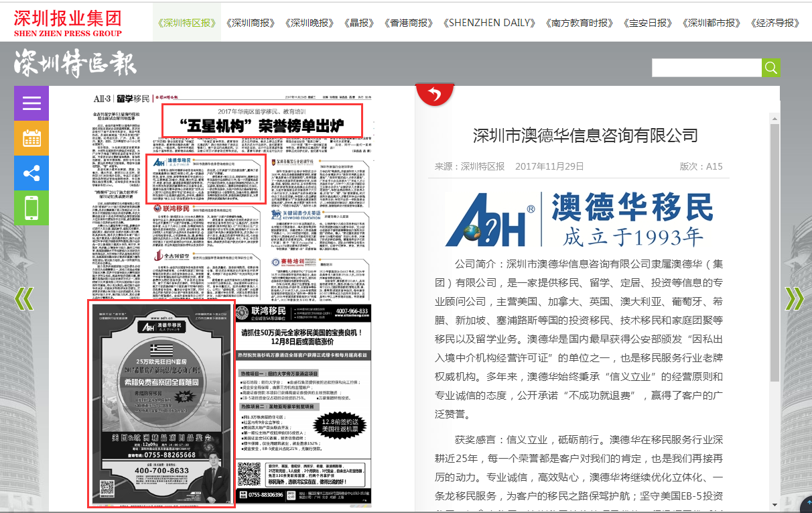Open the 联鸿移民 article block on the newspaper page
This screenshot has width=812, height=513.
click(206, 227)
